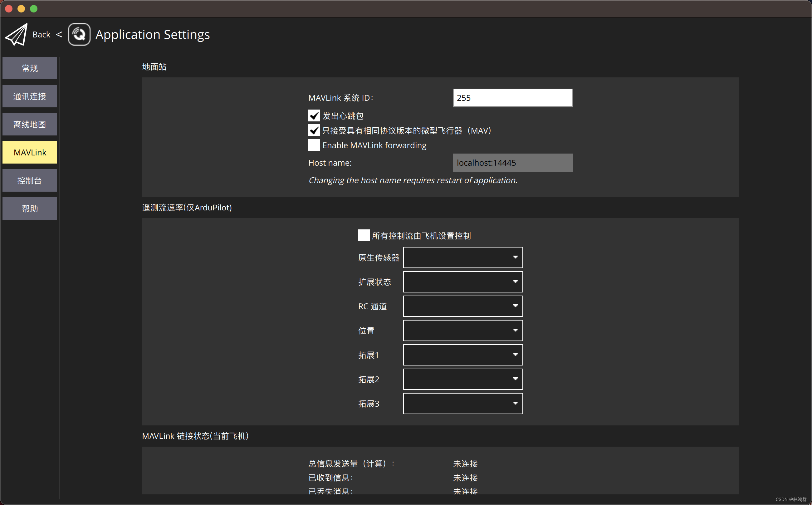Open the 离线地图 settings page
The height and width of the screenshot is (505, 812).
(29, 124)
